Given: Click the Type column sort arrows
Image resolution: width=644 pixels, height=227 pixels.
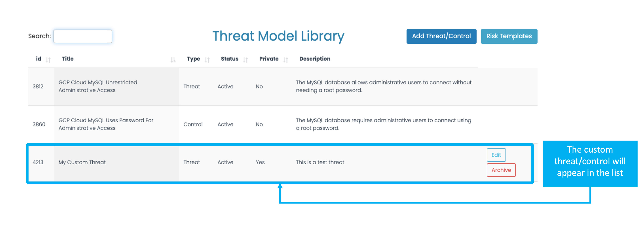Looking at the screenshot, I should [207, 59].
